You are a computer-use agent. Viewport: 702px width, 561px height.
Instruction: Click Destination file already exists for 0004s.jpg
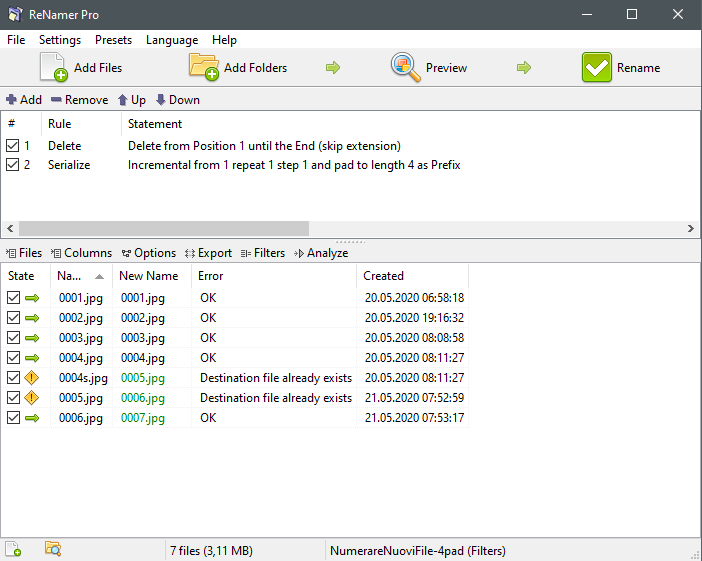(276, 378)
